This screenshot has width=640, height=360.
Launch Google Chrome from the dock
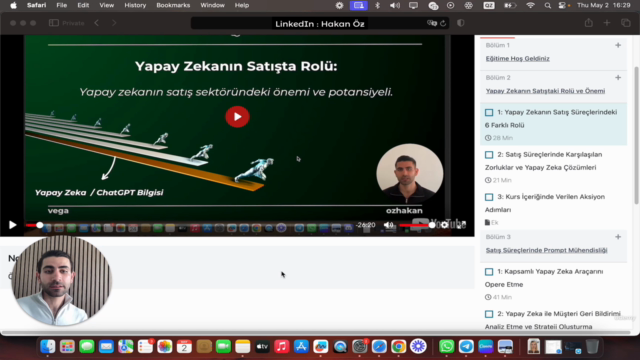(x=399, y=347)
